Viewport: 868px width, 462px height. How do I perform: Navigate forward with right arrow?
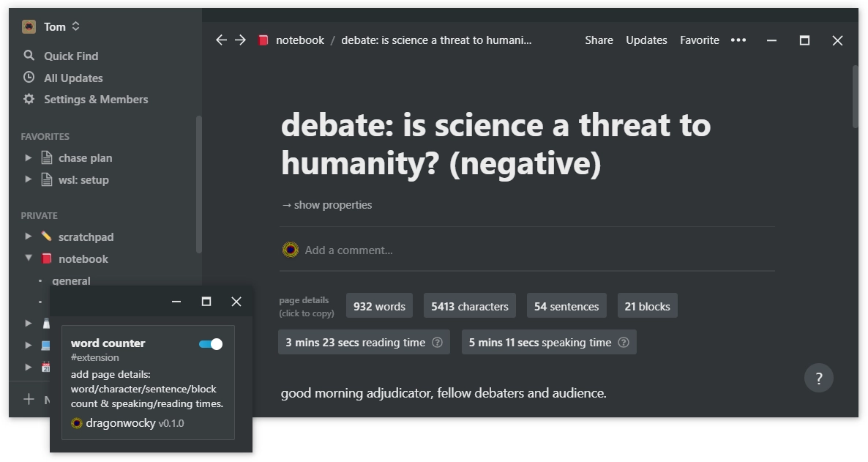coord(240,40)
